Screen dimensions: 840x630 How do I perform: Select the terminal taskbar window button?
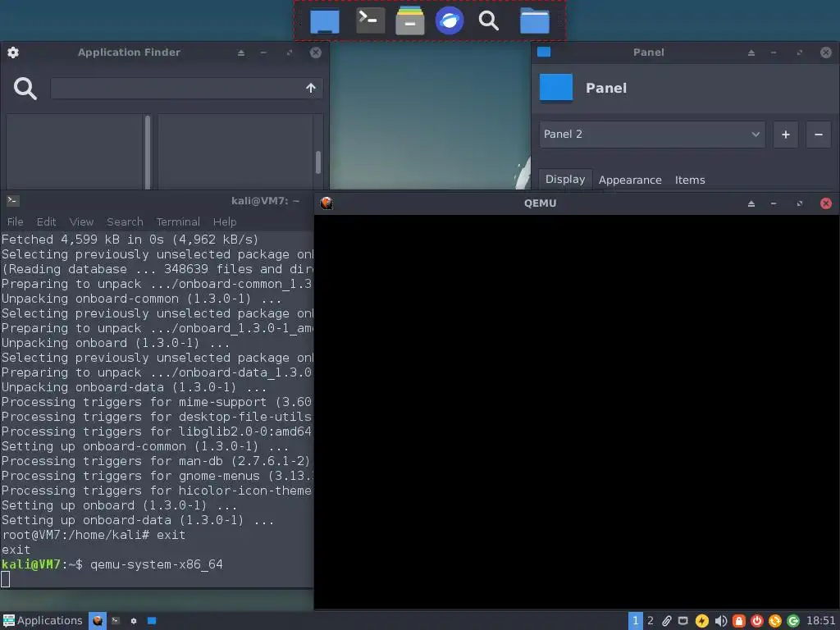coord(116,621)
